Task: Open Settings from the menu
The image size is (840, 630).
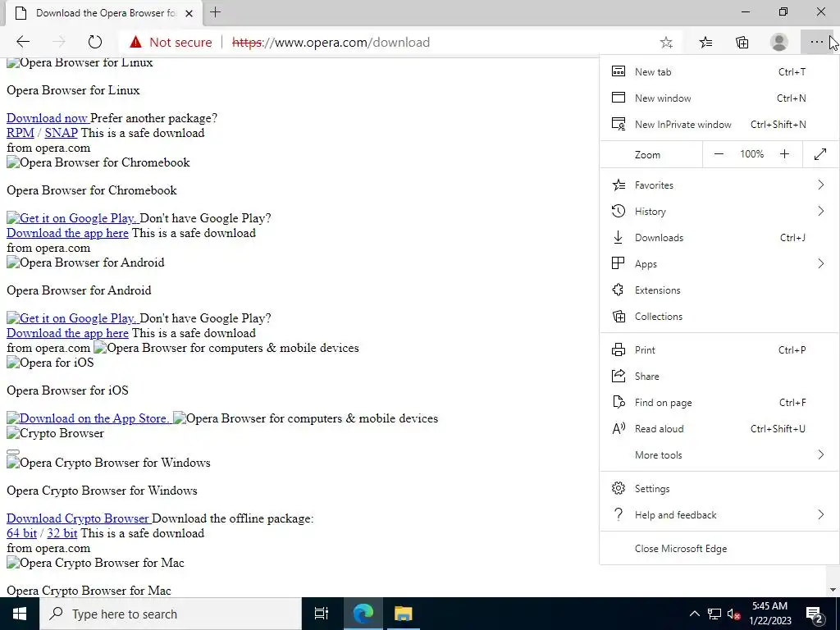Action: click(x=719, y=489)
